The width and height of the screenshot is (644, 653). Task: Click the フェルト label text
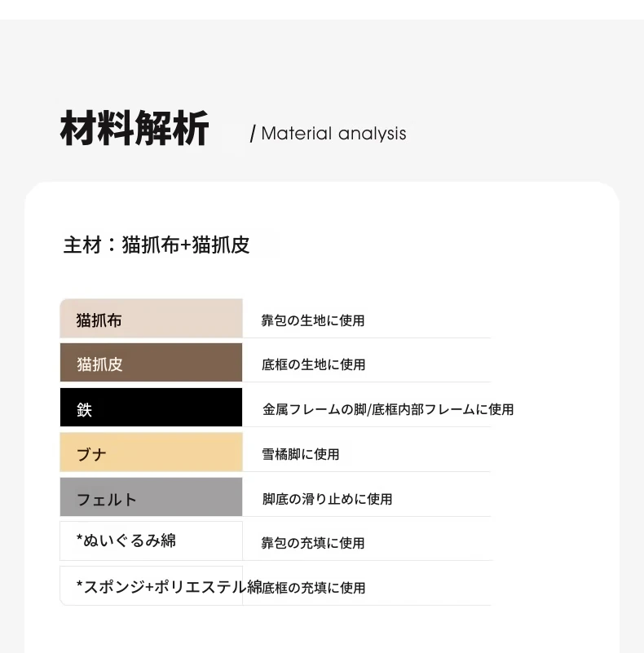[107, 499]
